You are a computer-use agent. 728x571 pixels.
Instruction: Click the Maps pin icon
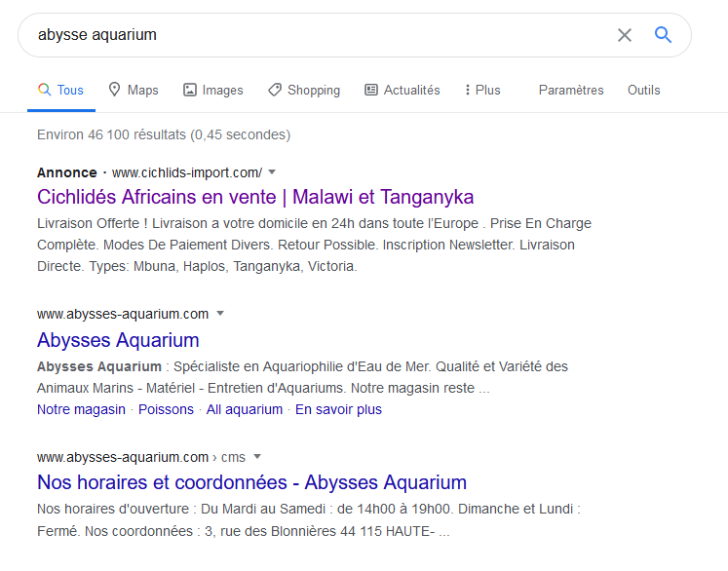coord(114,90)
